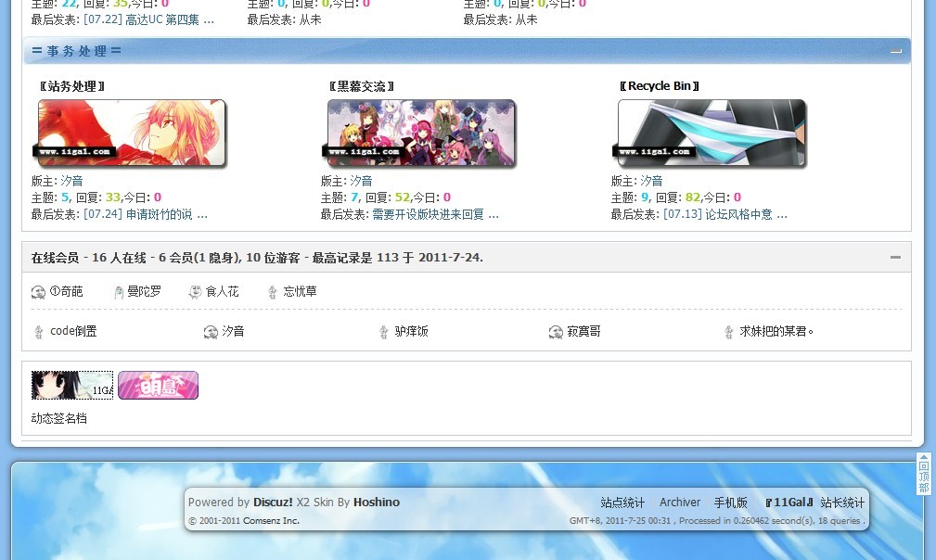936x560 pixels.
Task: Click the 萌島 pink friend link banner
Action: (x=159, y=386)
